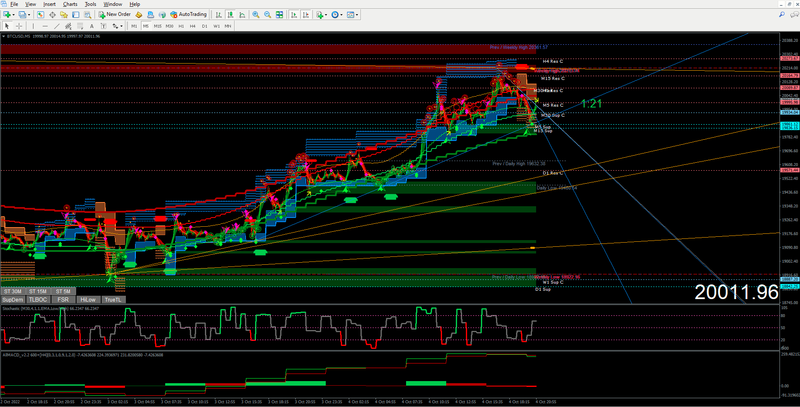Expand the Profiles dropdown arrow
800x407 pixels.
(29, 15)
